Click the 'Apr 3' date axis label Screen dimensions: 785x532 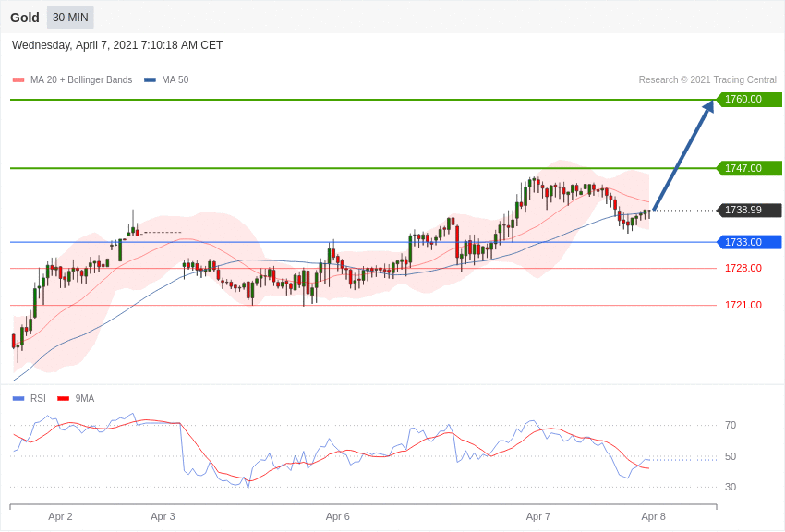tap(163, 516)
